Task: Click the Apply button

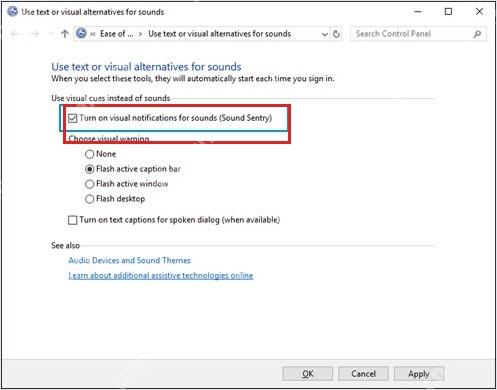Action: pos(419,374)
